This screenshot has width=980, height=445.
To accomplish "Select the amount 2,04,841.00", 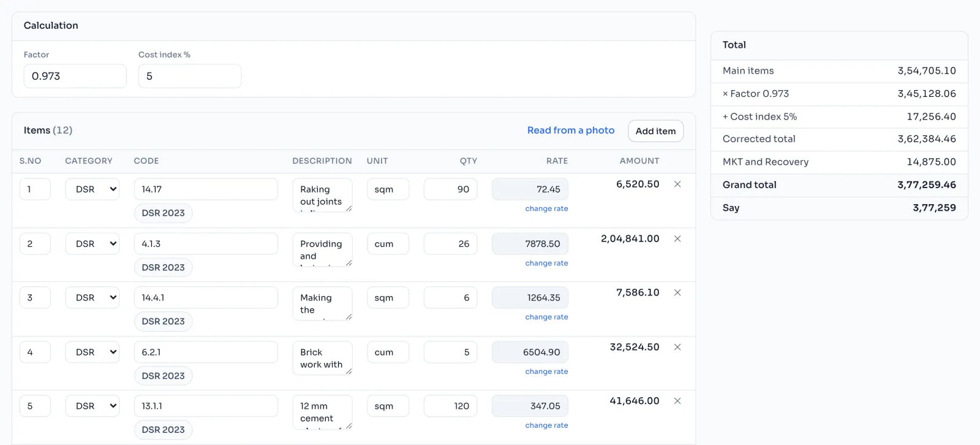I will coord(630,238).
